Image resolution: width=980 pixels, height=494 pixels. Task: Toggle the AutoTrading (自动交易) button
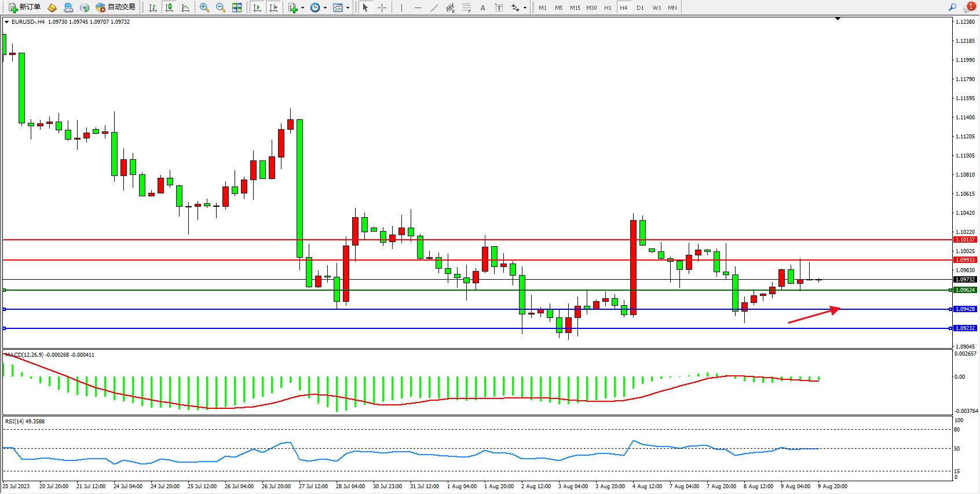(115, 8)
